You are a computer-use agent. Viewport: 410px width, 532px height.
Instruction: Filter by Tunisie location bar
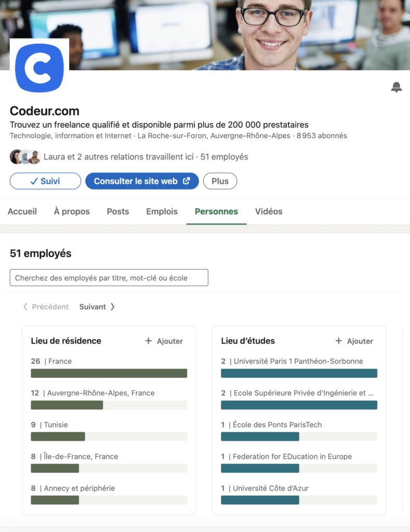click(x=58, y=436)
